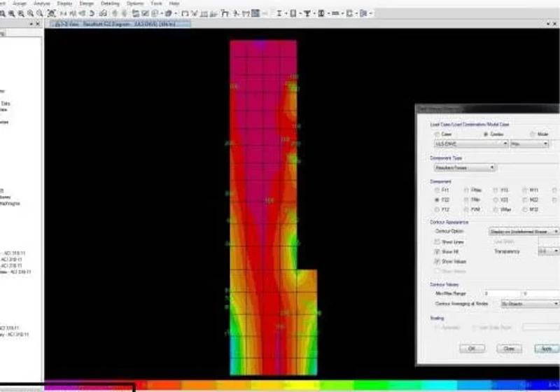Screen dimensions: 560x392
Task: Open Set Display Options checkbox icon
Action: tap(145, 13)
